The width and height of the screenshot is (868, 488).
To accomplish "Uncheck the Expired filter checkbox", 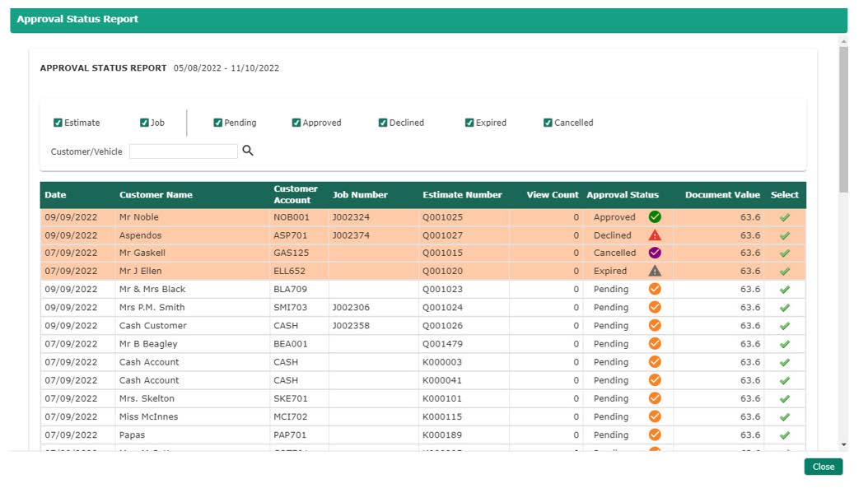I will [x=469, y=123].
